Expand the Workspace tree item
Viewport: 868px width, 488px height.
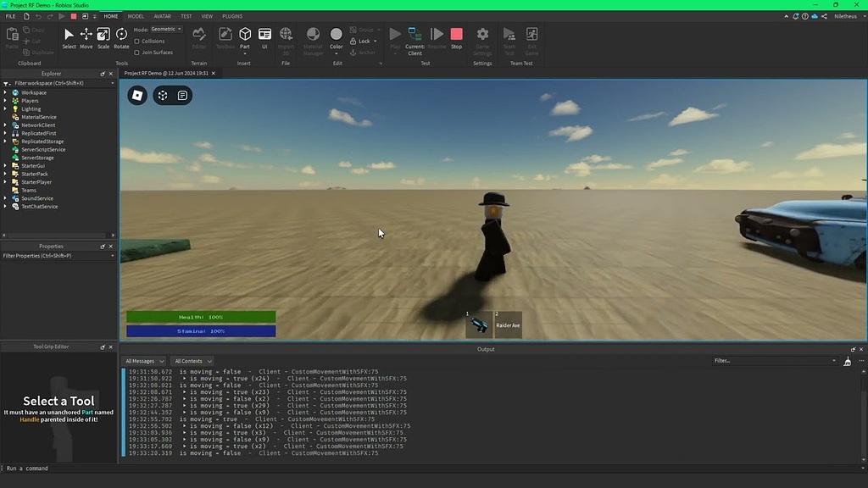point(7,92)
